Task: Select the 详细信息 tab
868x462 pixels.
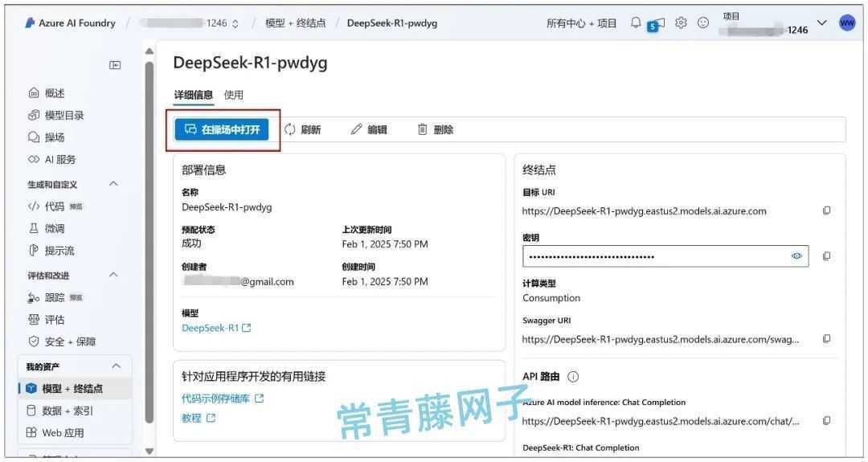Action: (193, 95)
